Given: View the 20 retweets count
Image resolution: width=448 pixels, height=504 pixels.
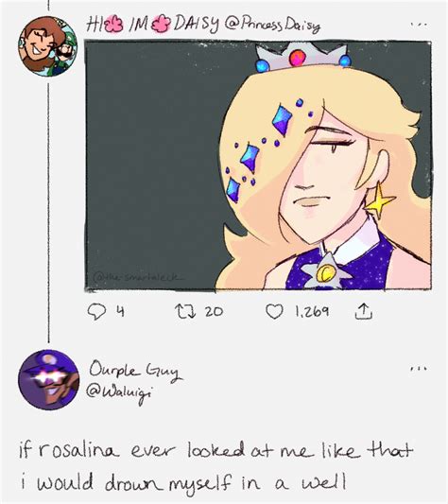Looking at the screenshot, I should click(x=215, y=311).
